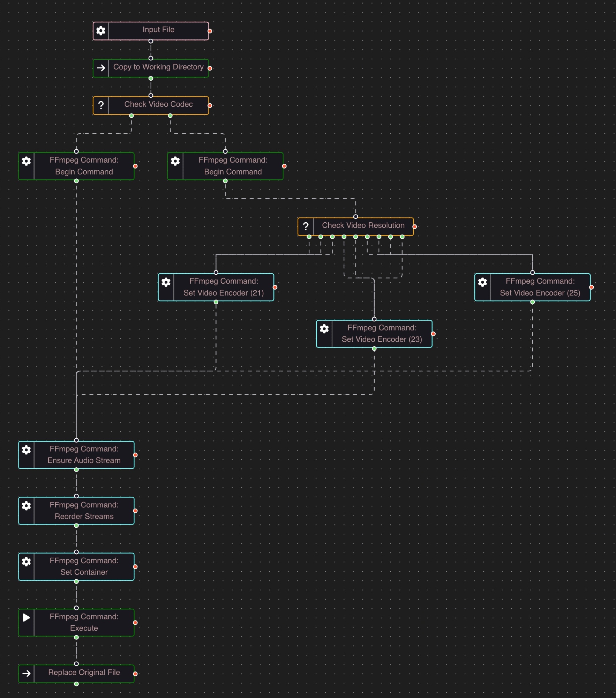Click the red error output of Check Video Resolution
616x698 pixels.
(414, 227)
